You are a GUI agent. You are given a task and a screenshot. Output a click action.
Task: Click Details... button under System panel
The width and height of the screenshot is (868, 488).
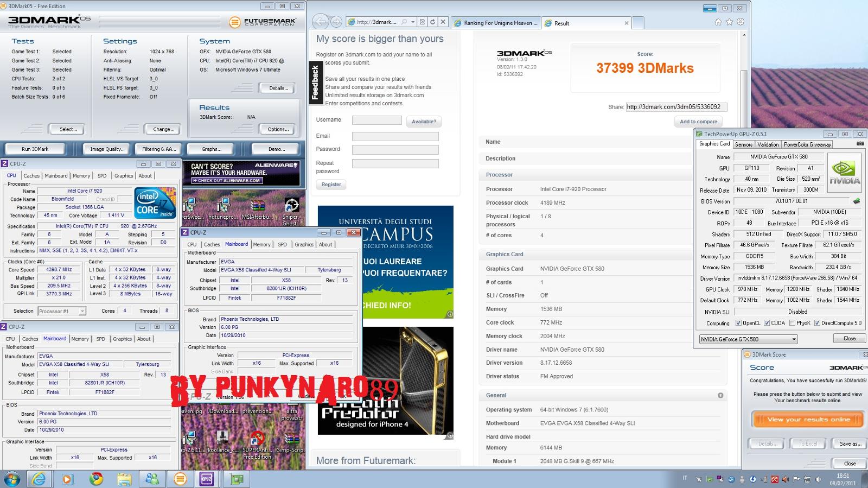tap(279, 88)
